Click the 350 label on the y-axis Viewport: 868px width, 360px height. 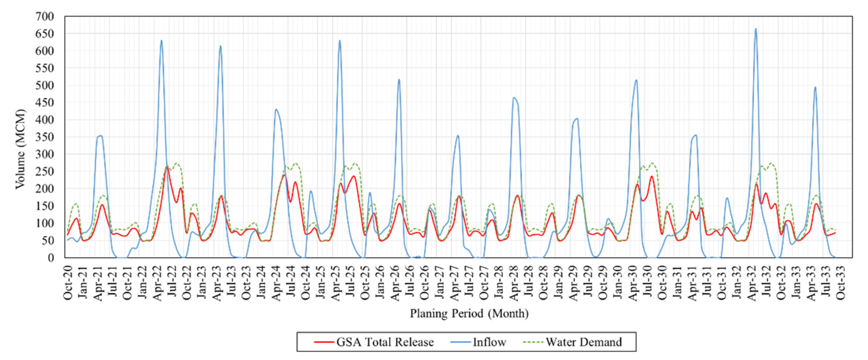(x=44, y=137)
